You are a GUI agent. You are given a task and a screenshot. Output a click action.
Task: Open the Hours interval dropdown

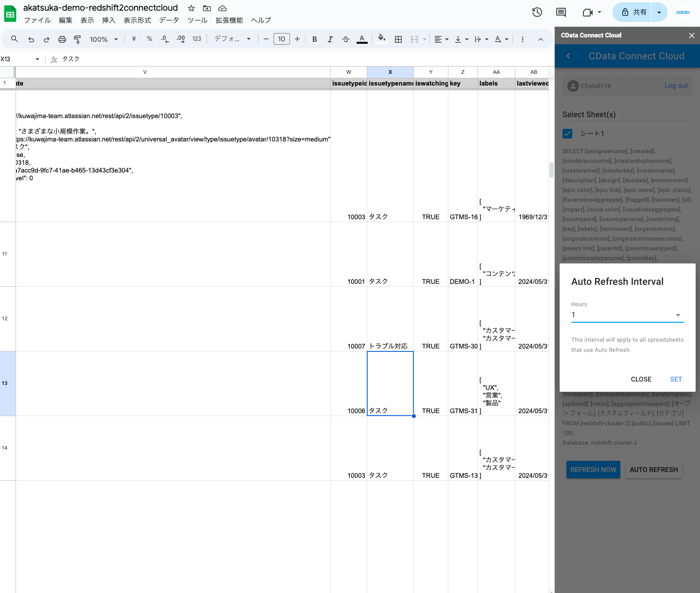[x=628, y=315]
